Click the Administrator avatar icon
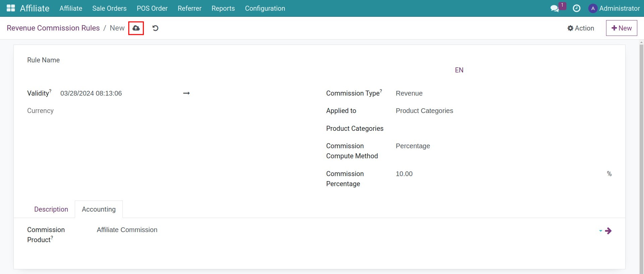This screenshot has width=644, height=274. coord(593,8)
